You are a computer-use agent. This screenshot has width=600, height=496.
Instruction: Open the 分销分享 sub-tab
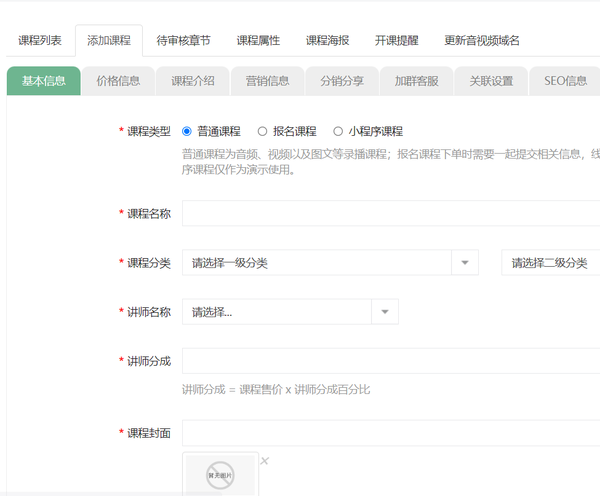[342, 81]
